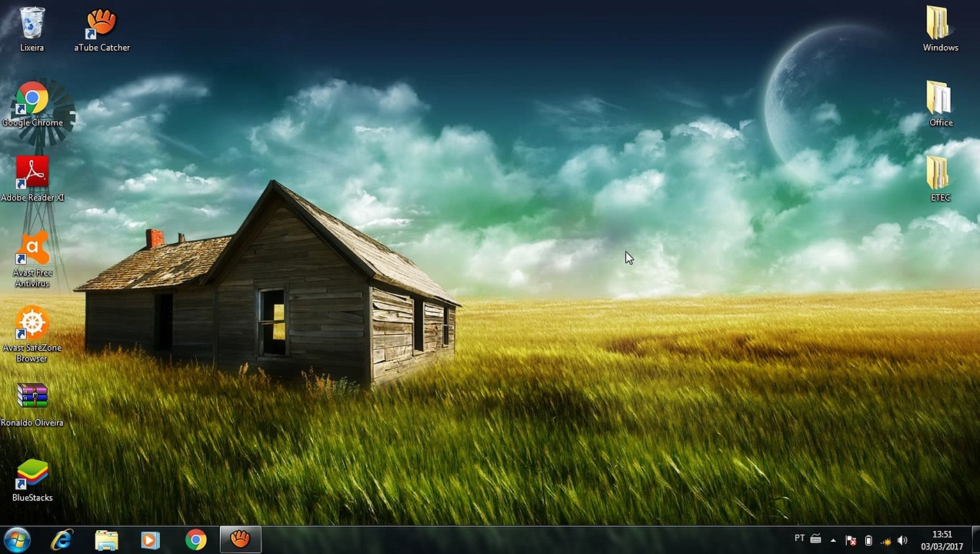Select the Google Chrome desktop shortcut

point(32,105)
